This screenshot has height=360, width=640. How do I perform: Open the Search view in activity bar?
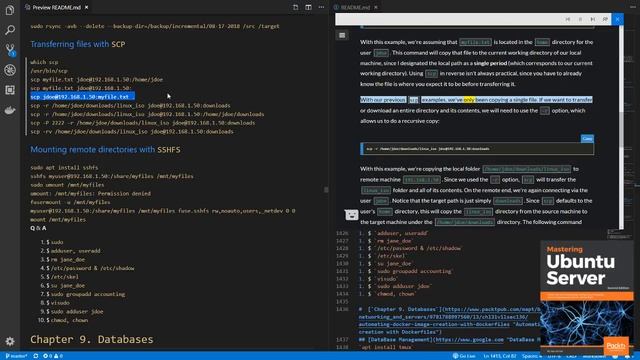click(10, 30)
